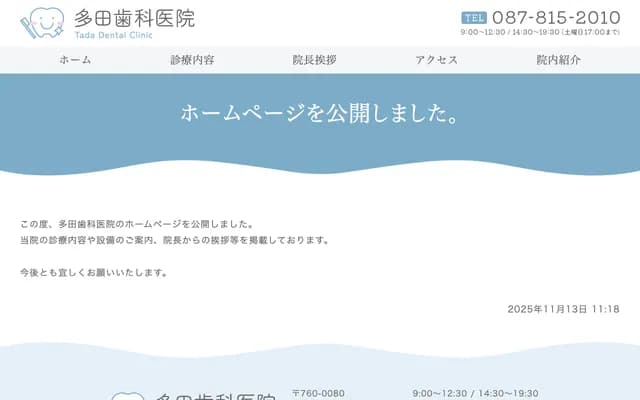The image size is (640, 400).
Task: Click the footer clinic name logo text
Action: (213, 396)
